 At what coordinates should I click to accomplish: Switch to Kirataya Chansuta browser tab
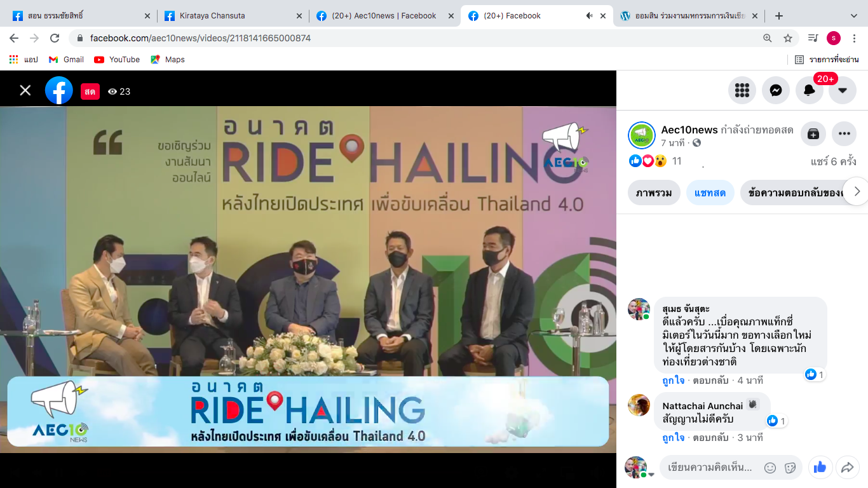[232, 16]
